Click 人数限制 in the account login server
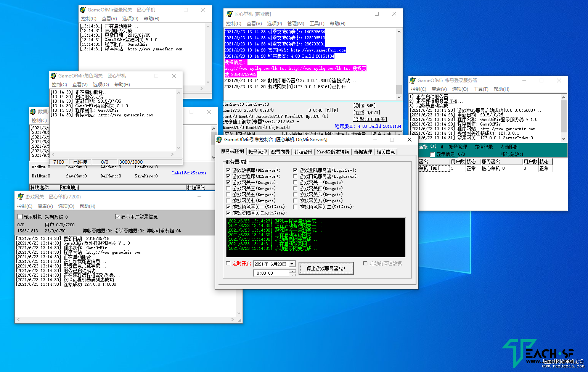This screenshot has height=372, width=588. coord(509,147)
